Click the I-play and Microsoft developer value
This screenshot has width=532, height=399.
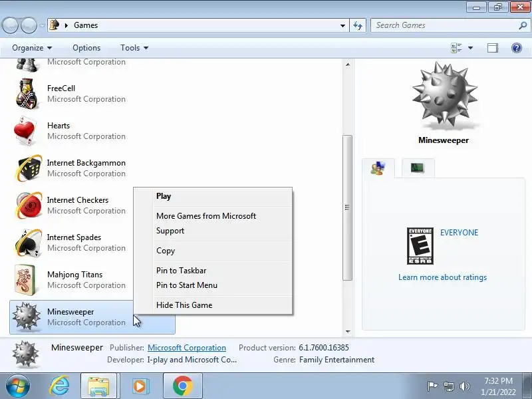[x=192, y=360]
